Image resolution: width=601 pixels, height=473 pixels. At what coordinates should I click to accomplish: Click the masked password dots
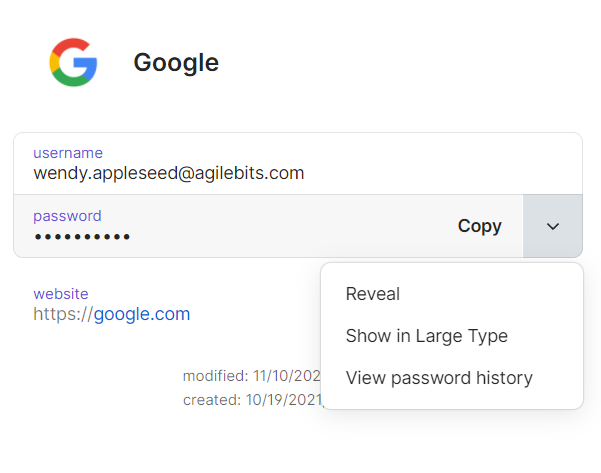point(82,237)
